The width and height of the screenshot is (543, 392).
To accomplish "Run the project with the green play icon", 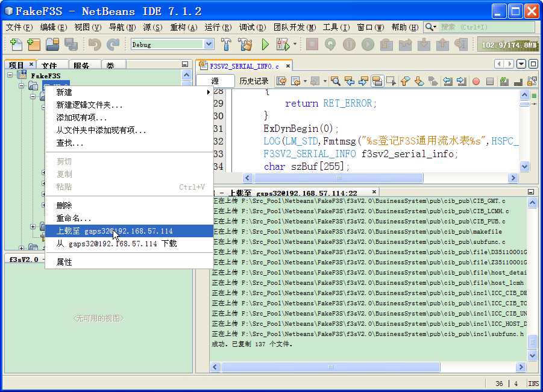I will (265, 45).
